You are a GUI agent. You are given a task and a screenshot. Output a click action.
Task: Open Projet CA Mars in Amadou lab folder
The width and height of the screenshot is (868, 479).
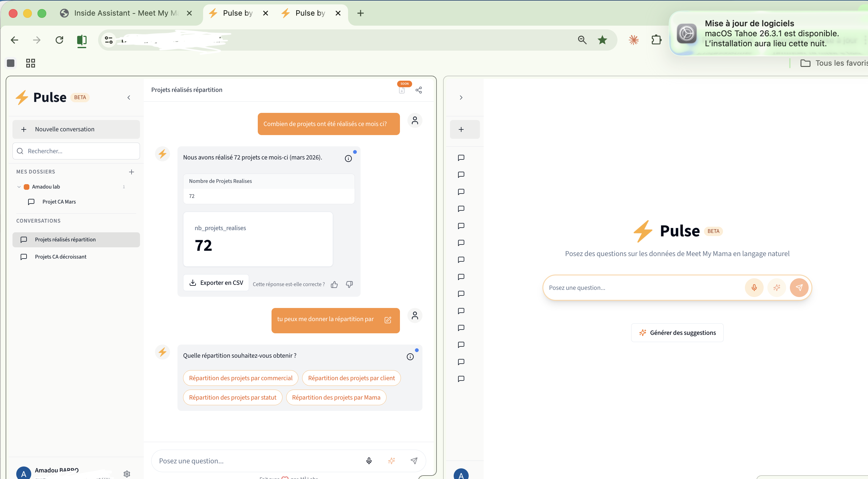click(x=59, y=202)
